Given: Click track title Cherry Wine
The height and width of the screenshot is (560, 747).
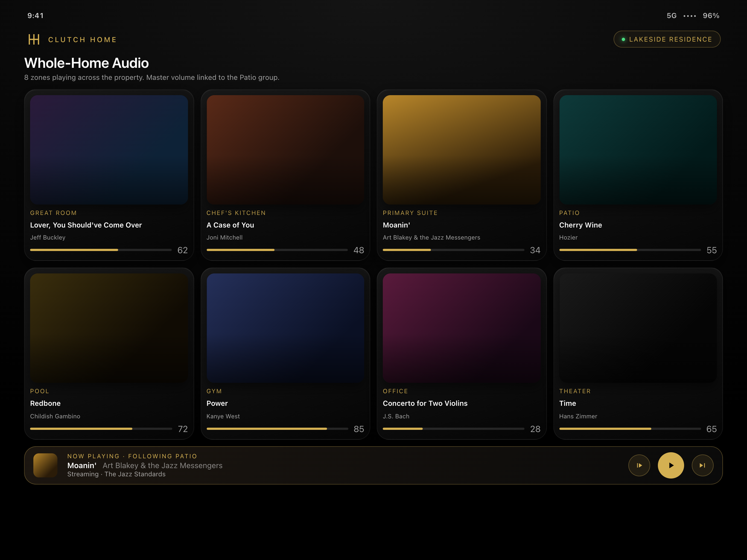Looking at the screenshot, I should tap(580, 225).
